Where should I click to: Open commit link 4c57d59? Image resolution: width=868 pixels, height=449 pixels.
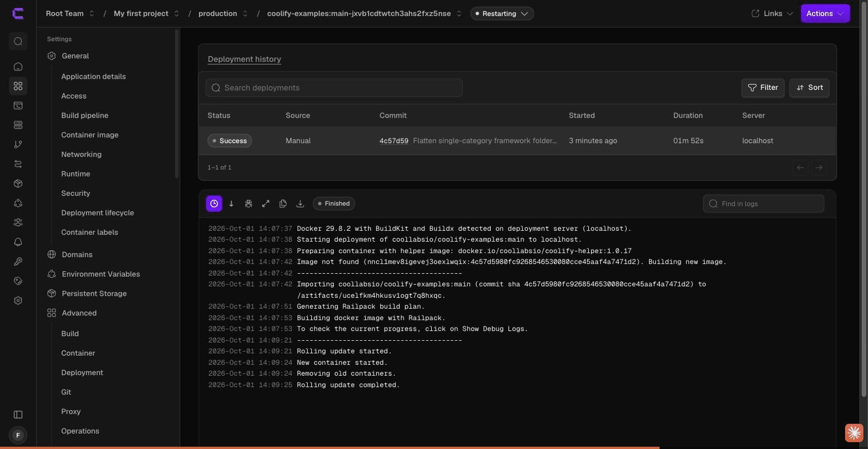pyautogui.click(x=394, y=141)
